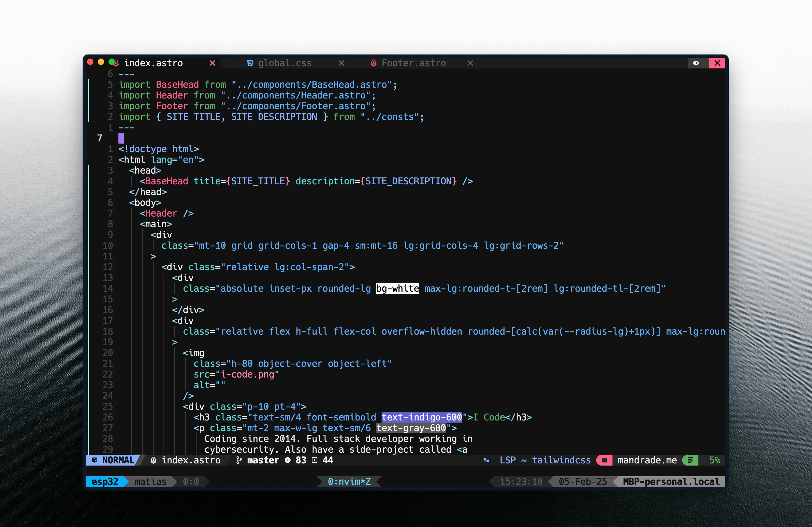This screenshot has width=812, height=527.
Task: Open the Footer.astro tab
Action: pyautogui.click(x=414, y=63)
